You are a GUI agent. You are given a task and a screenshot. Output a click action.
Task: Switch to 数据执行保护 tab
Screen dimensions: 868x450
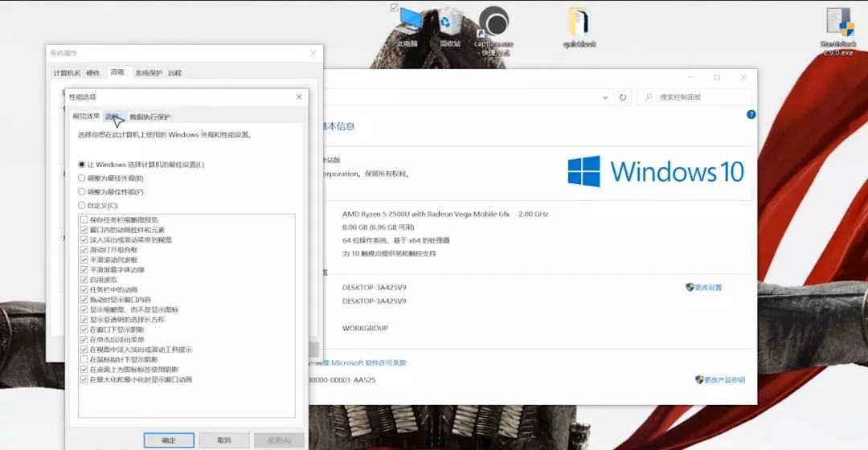pyautogui.click(x=150, y=117)
